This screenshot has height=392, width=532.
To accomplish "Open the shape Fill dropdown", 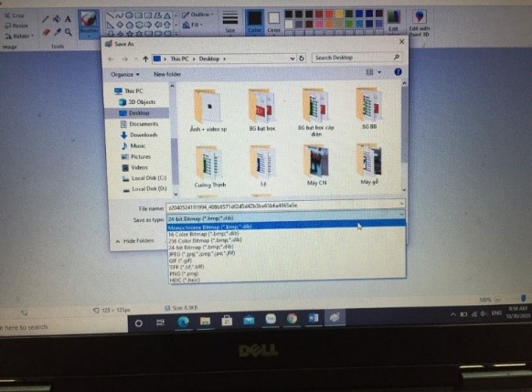I will [x=193, y=25].
